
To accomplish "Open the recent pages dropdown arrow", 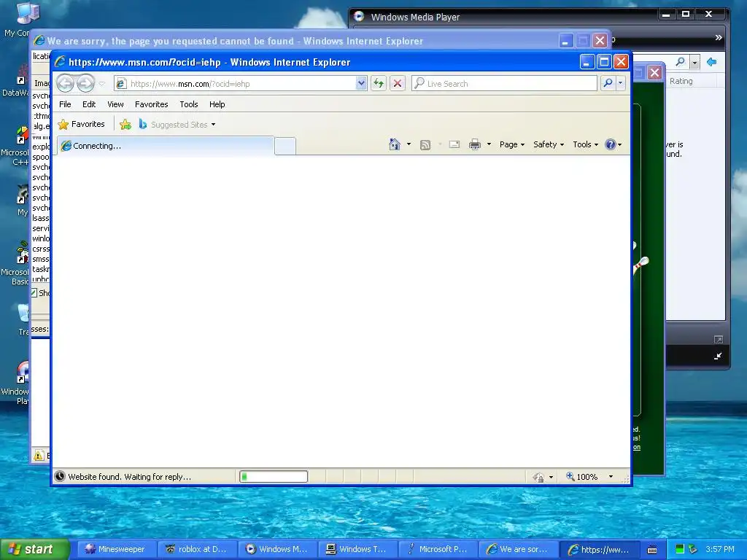I will coord(102,84).
